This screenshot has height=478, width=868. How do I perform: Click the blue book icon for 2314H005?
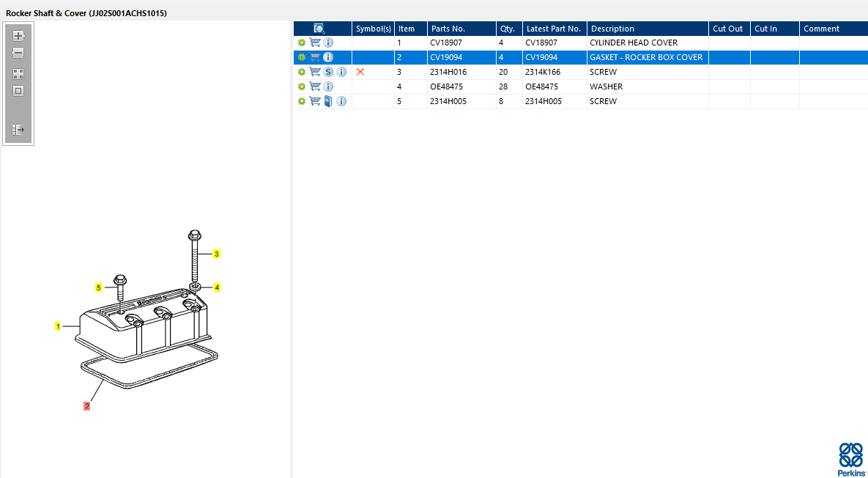(x=328, y=101)
